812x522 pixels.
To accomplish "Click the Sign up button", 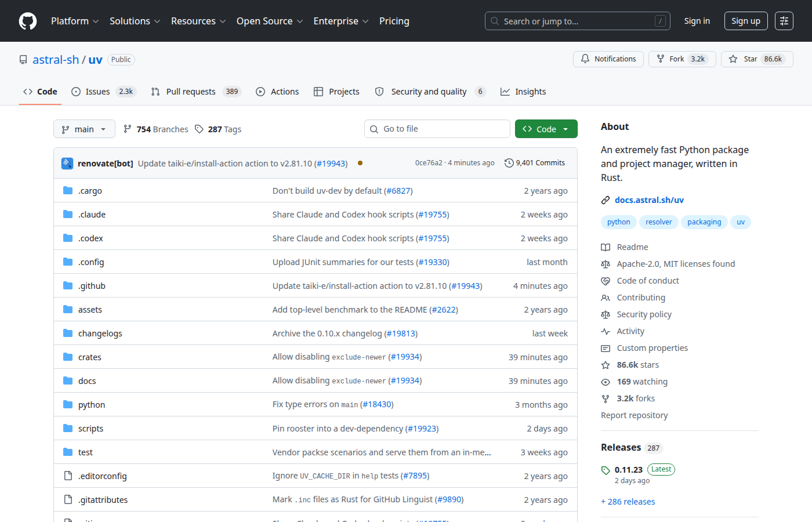I will (x=746, y=21).
